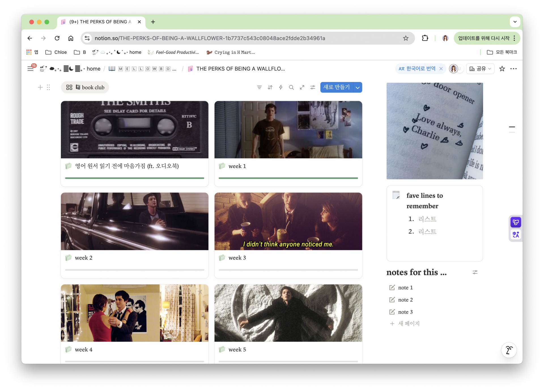544x392 pixels.
Task: Expand the tab search chevron
Action: click(x=515, y=22)
